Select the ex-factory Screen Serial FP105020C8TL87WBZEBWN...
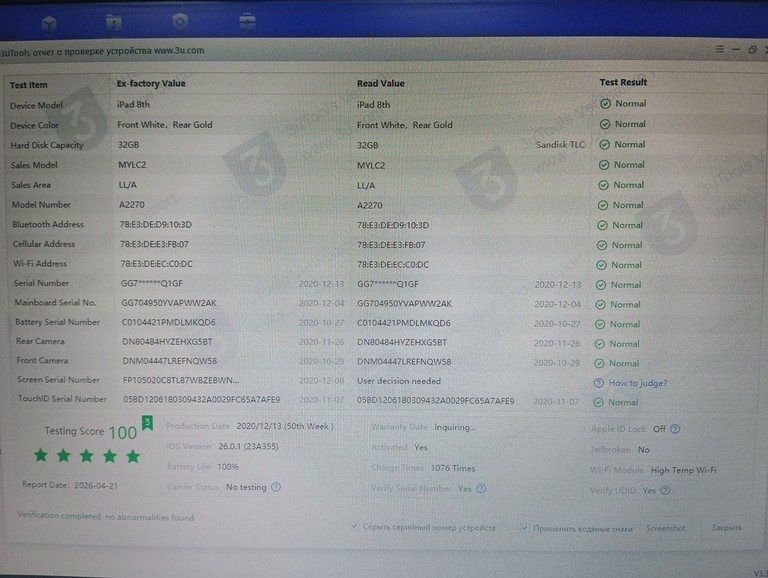The height and width of the screenshot is (578, 768). click(x=181, y=380)
